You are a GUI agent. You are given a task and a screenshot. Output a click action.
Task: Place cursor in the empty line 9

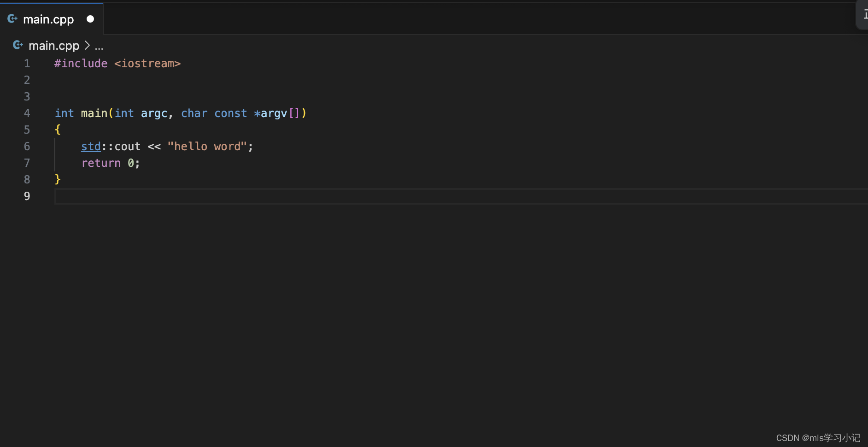click(461, 196)
